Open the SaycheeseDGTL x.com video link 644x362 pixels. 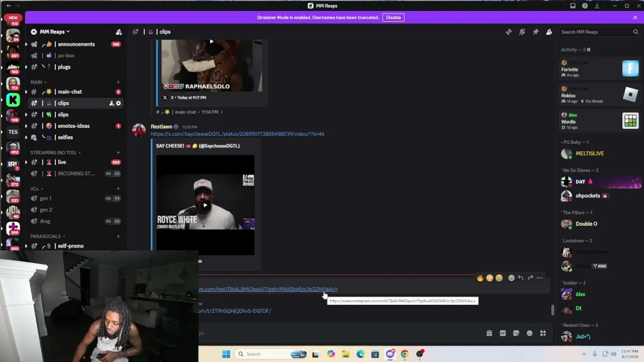[237, 134]
